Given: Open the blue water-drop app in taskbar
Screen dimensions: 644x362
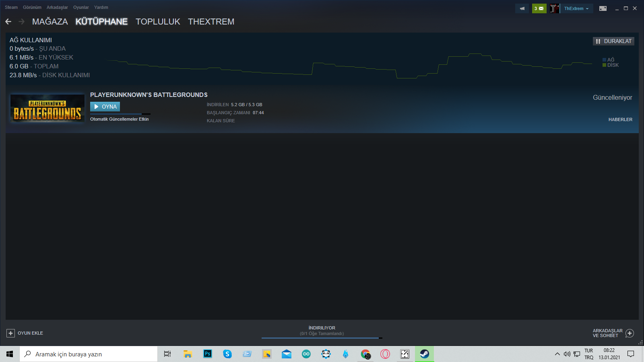Looking at the screenshot, I should click(x=346, y=354).
